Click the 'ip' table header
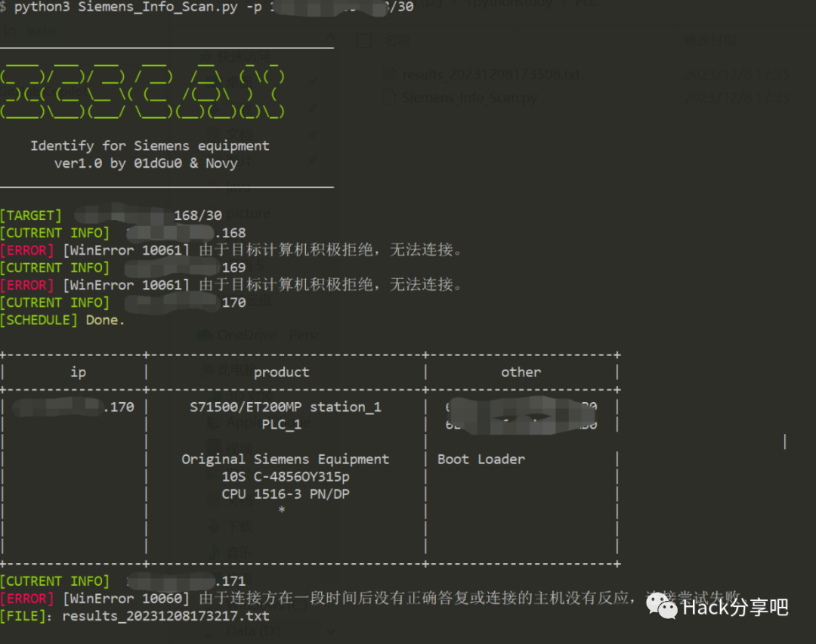 tap(78, 372)
